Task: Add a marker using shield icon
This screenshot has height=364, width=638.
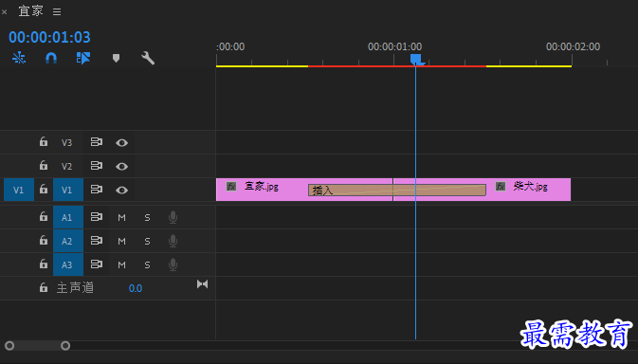Action: click(x=116, y=58)
